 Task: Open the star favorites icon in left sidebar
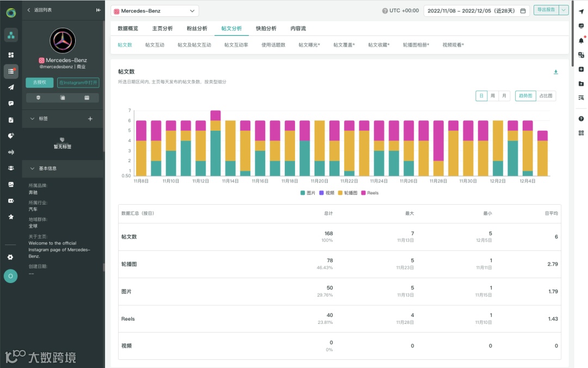(x=11, y=217)
